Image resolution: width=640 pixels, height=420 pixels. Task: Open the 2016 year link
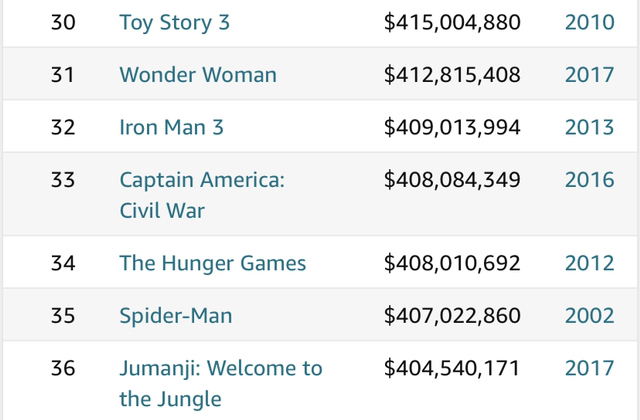pyautogui.click(x=589, y=180)
